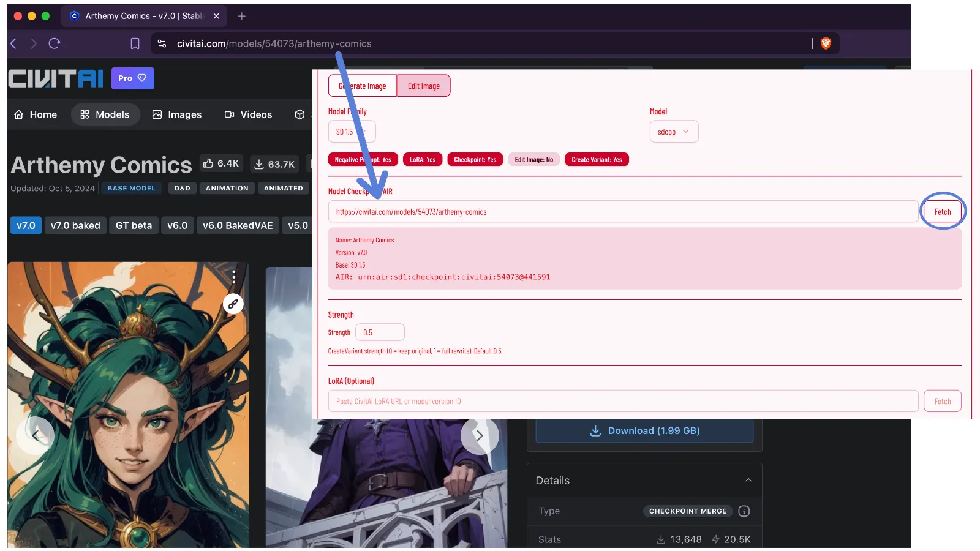Click the D&D tag
980x551 pixels.
coord(183,189)
